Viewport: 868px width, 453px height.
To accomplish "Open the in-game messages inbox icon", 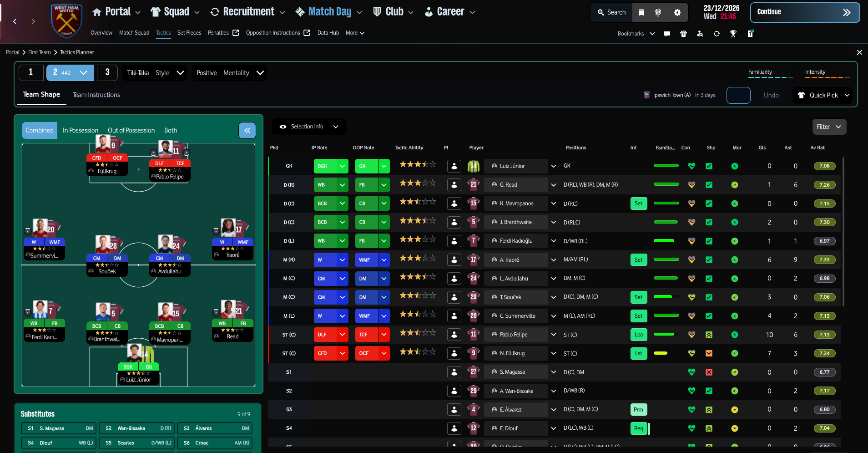I will tap(667, 34).
